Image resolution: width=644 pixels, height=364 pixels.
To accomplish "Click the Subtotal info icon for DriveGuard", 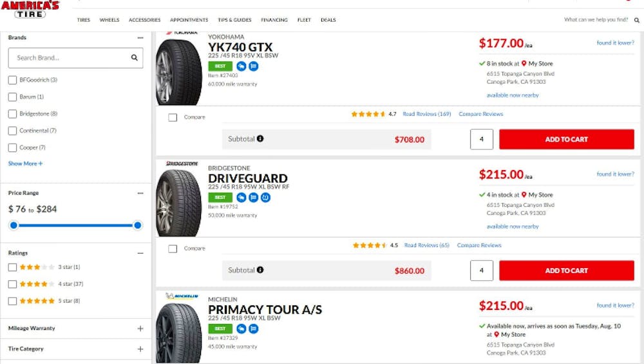I will coord(260,270).
